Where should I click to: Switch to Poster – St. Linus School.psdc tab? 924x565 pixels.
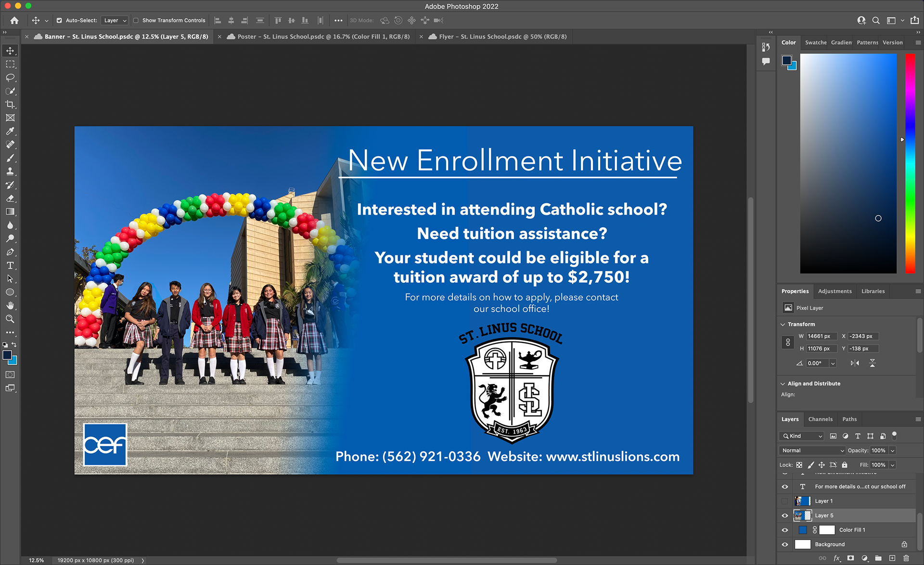click(x=323, y=37)
